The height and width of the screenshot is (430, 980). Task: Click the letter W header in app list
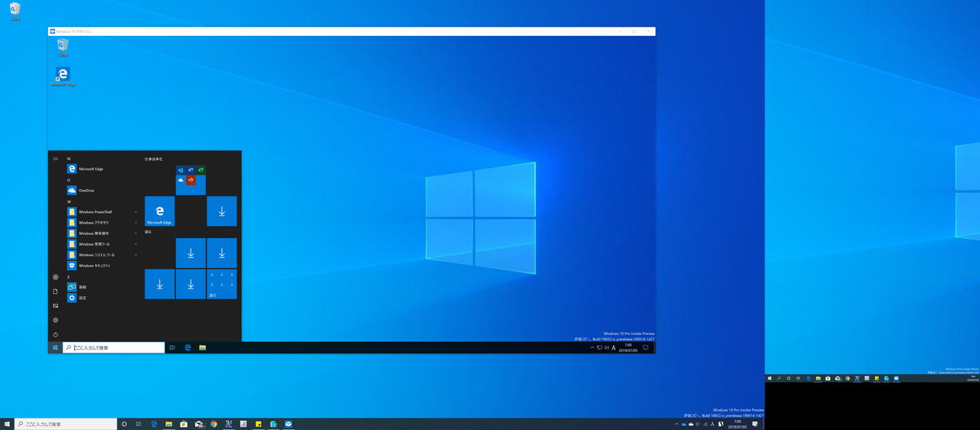(69, 202)
